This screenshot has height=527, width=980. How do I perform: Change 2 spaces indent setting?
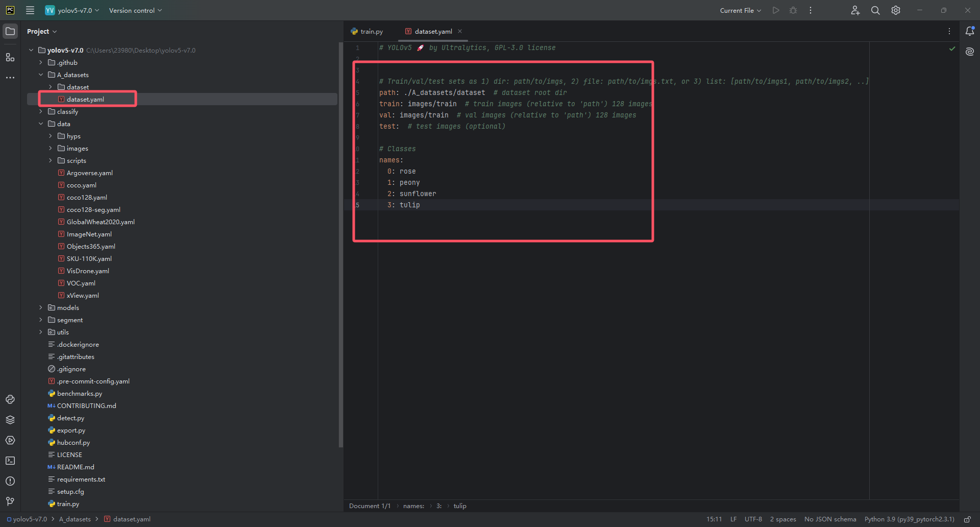tap(783, 519)
